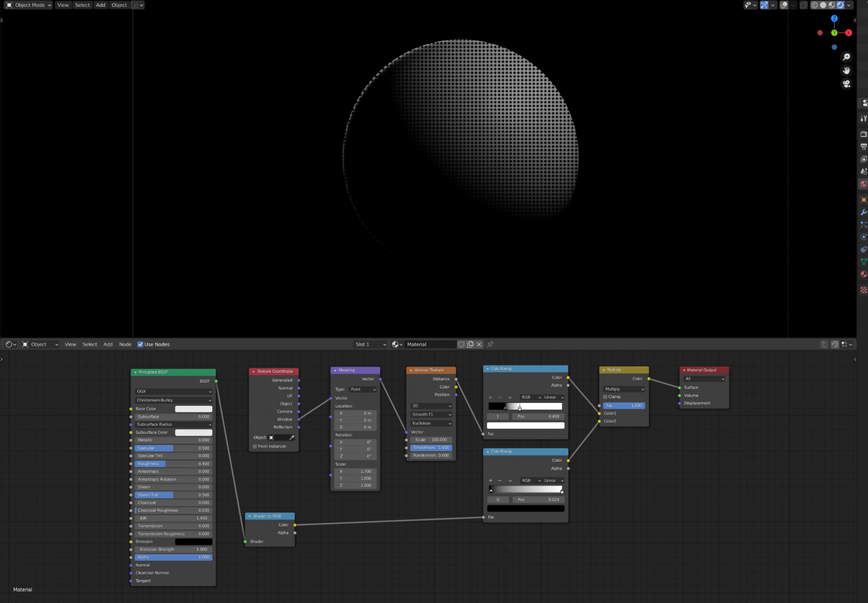Click the Material name field to rename it
Image resolution: width=868 pixels, height=603 pixels.
point(430,344)
